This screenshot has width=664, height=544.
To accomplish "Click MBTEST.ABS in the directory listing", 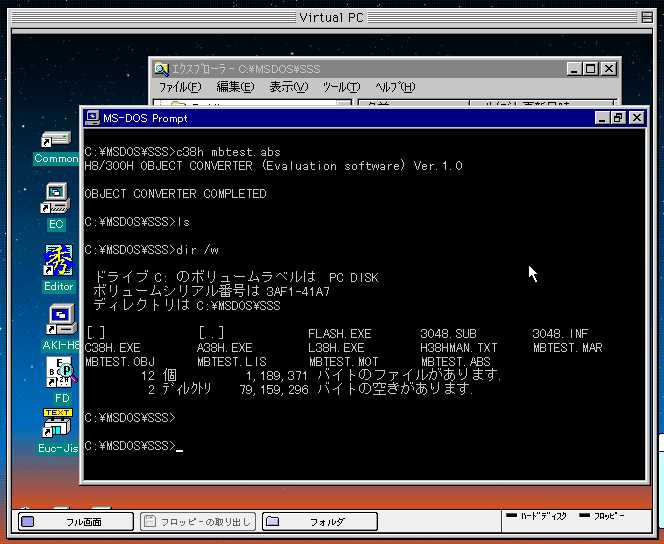I will tap(456, 362).
